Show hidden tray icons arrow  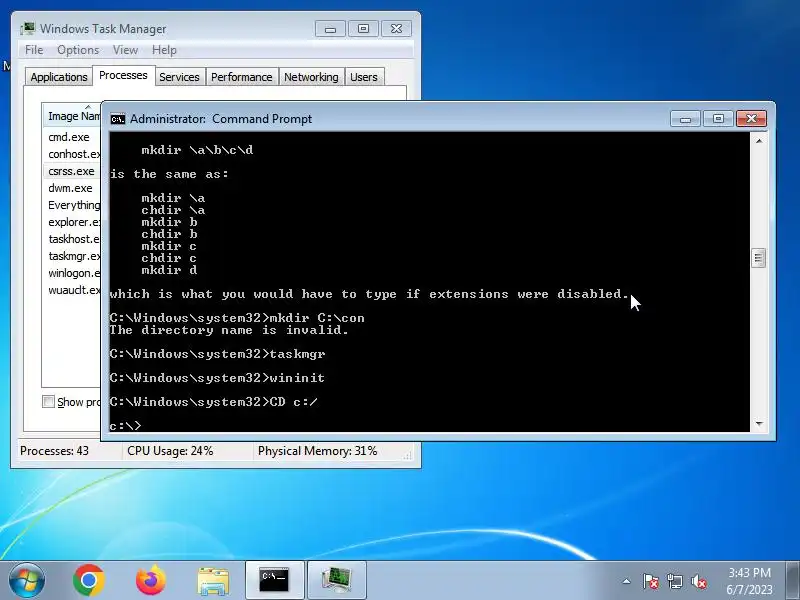tap(627, 581)
